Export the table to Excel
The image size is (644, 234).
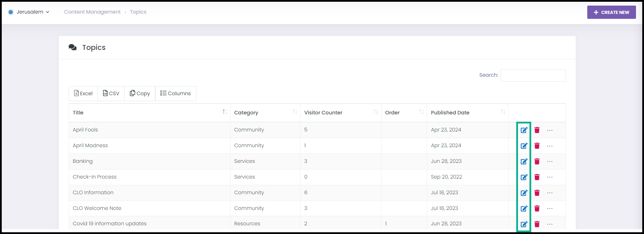pos(83,93)
